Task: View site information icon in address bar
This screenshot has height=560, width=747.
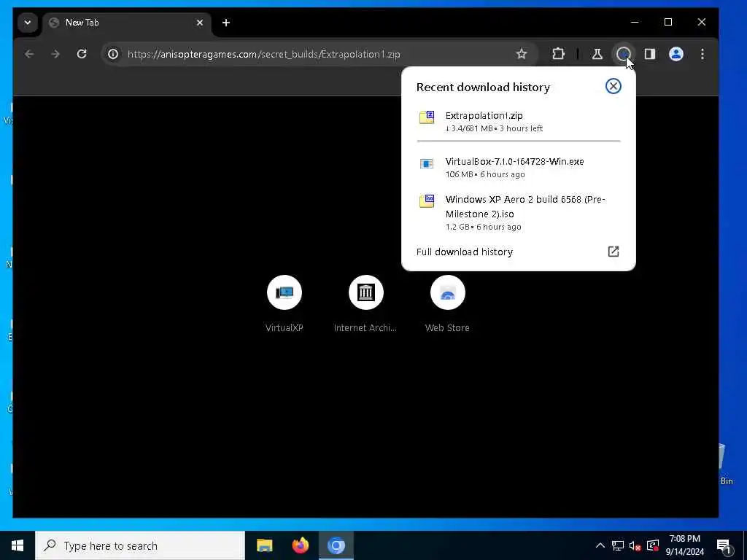Action: click(x=113, y=54)
